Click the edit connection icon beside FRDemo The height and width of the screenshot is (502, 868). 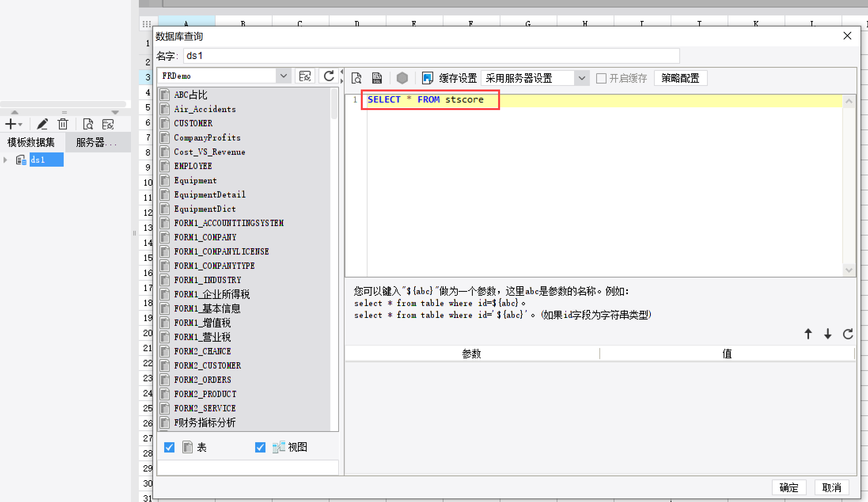click(305, 76)
